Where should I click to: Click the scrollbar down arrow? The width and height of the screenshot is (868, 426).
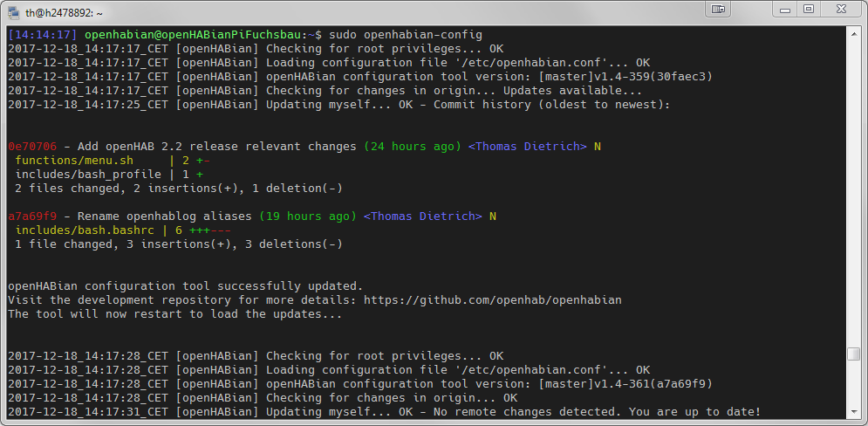(x=854, y=411)
